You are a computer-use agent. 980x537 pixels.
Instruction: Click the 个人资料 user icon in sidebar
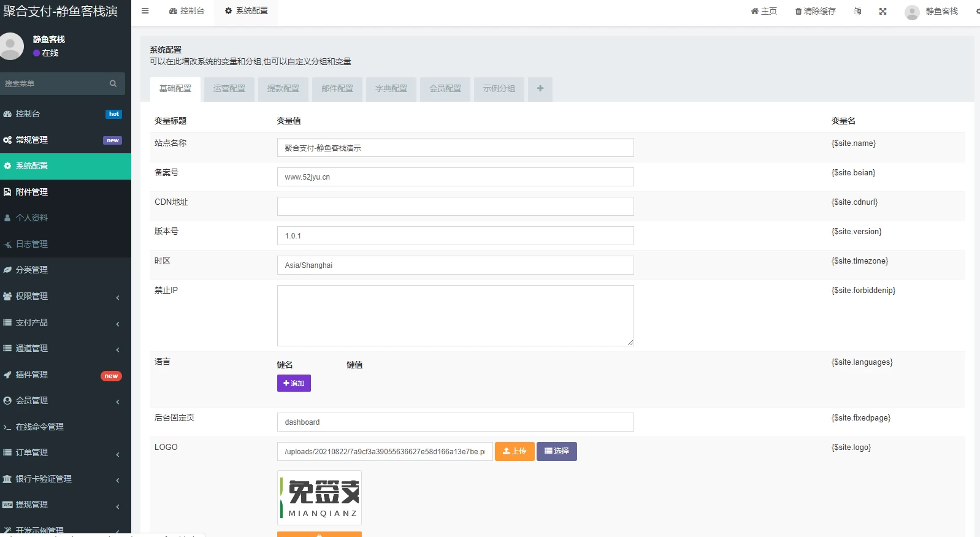(7, 218)
